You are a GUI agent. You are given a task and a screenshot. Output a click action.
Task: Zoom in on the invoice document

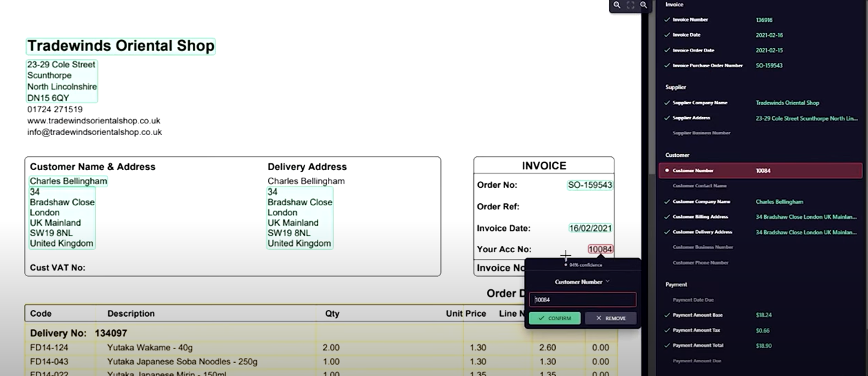coord(643,5)
